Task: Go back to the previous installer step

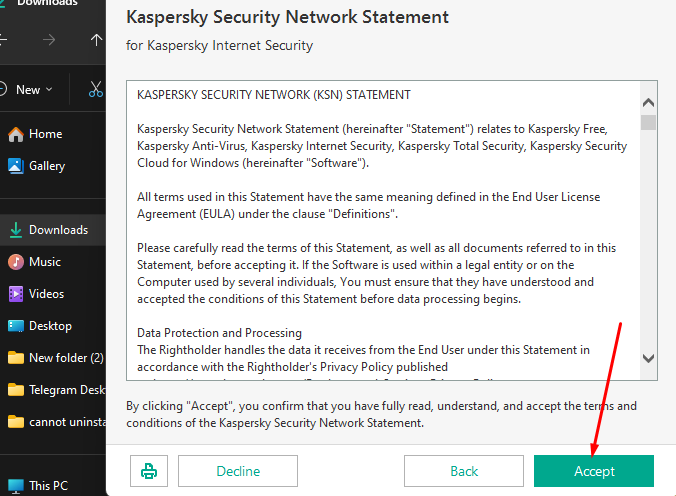Action: (464, 471)
